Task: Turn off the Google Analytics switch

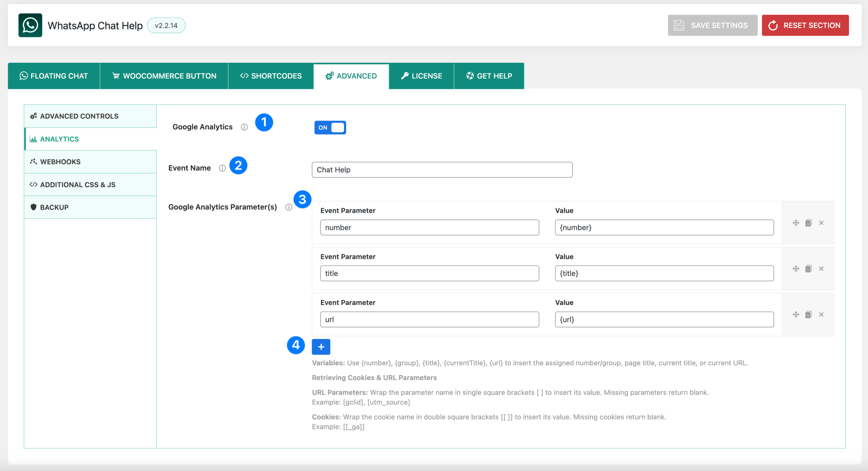Action: (330, 128)
